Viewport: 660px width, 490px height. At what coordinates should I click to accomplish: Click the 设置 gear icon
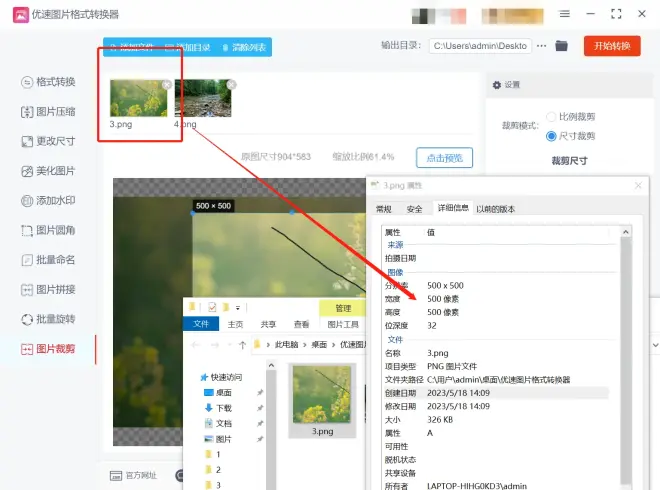[x=497, y=85]
